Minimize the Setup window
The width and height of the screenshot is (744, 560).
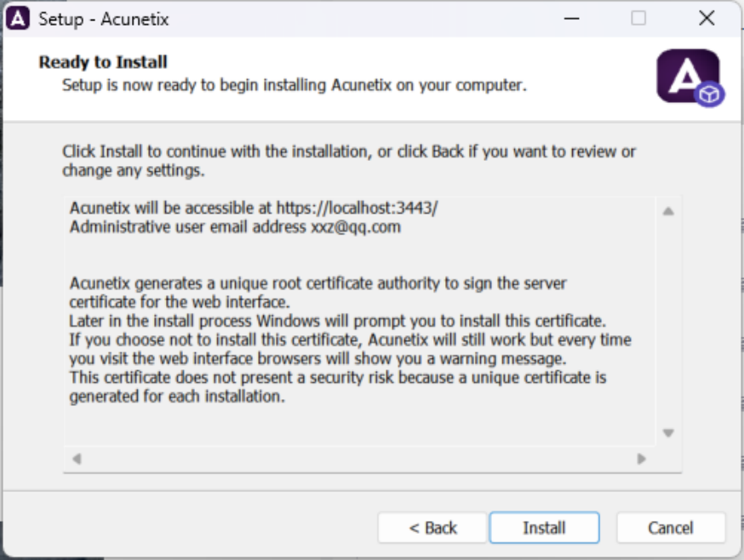point(572,19)
